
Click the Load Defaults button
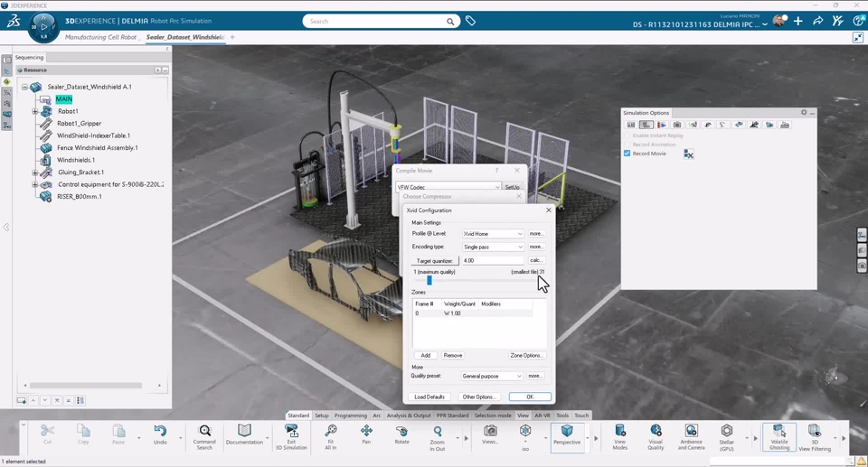(x=429, y=397)
